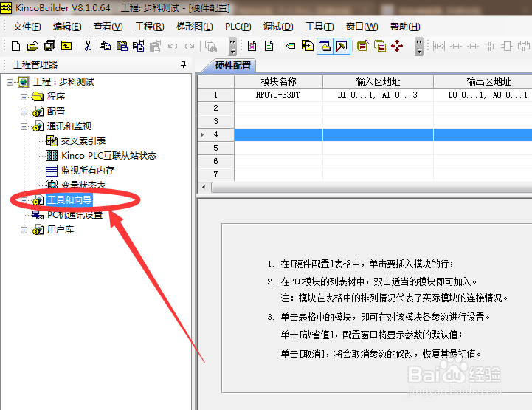Paste with the clipboard icon
Viewport: 532px width, 410px height.
[122, 46]
